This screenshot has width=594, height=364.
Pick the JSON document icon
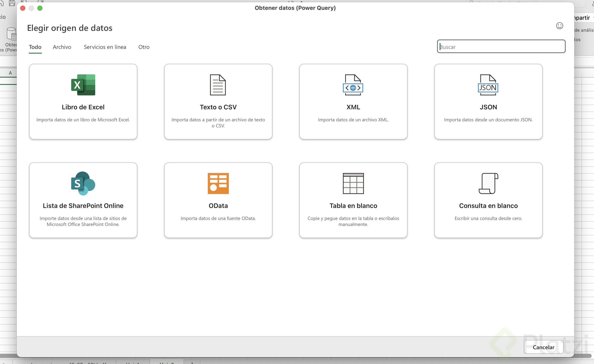pyautogui.click(x=488, y=85)
